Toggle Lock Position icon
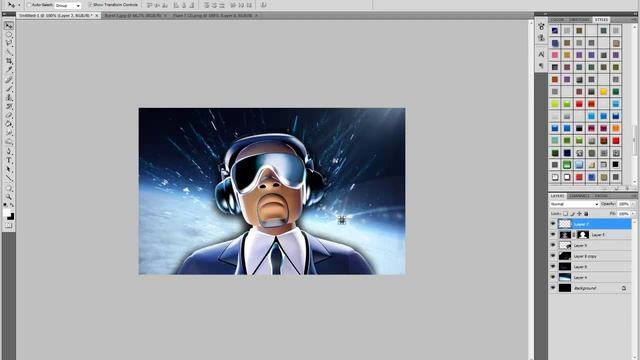Image resolution: width=640 pixels, height=360 pixels. pyautogui.click(x=580, y=213)
